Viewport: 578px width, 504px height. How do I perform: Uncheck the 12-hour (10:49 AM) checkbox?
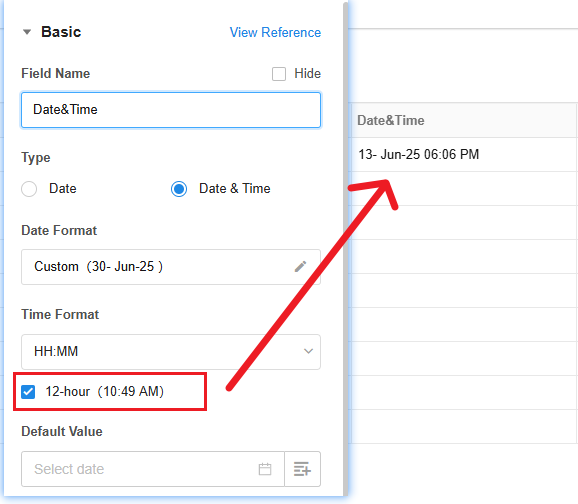pos(28,392)
